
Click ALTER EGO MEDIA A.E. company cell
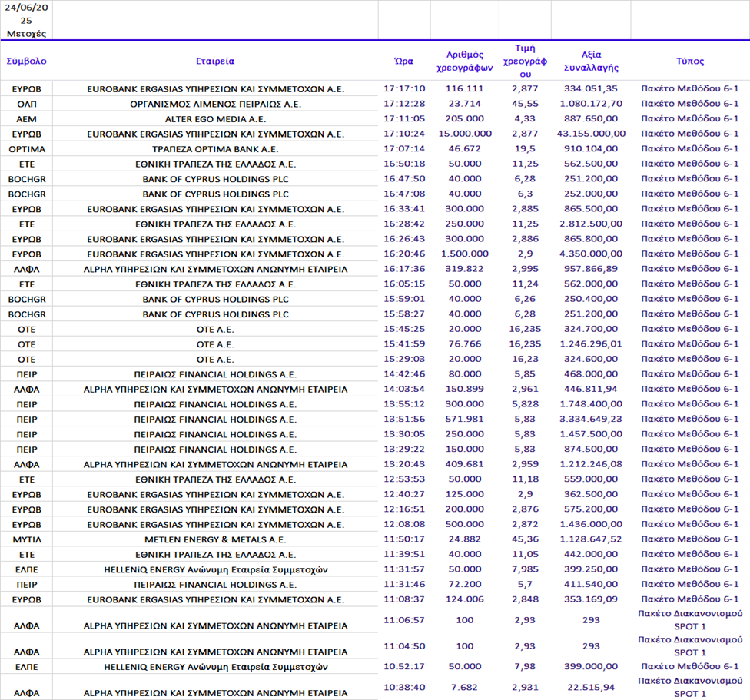[x=215, y=119]
